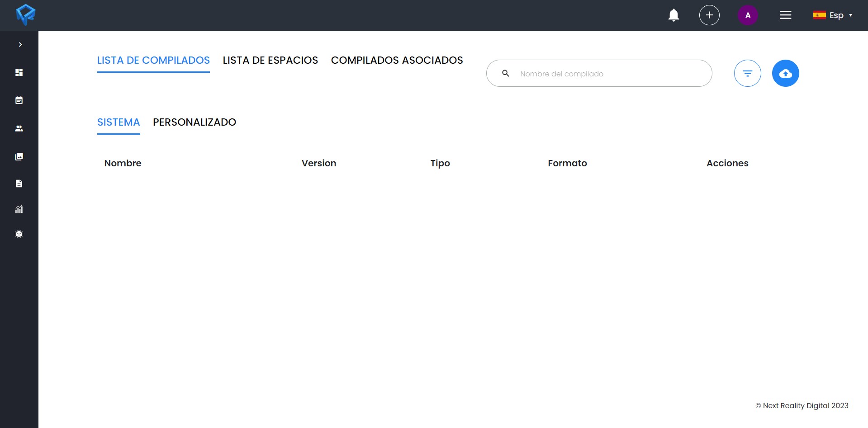
Task: Open the Esp language dropdown
Action: pos(833,15)
